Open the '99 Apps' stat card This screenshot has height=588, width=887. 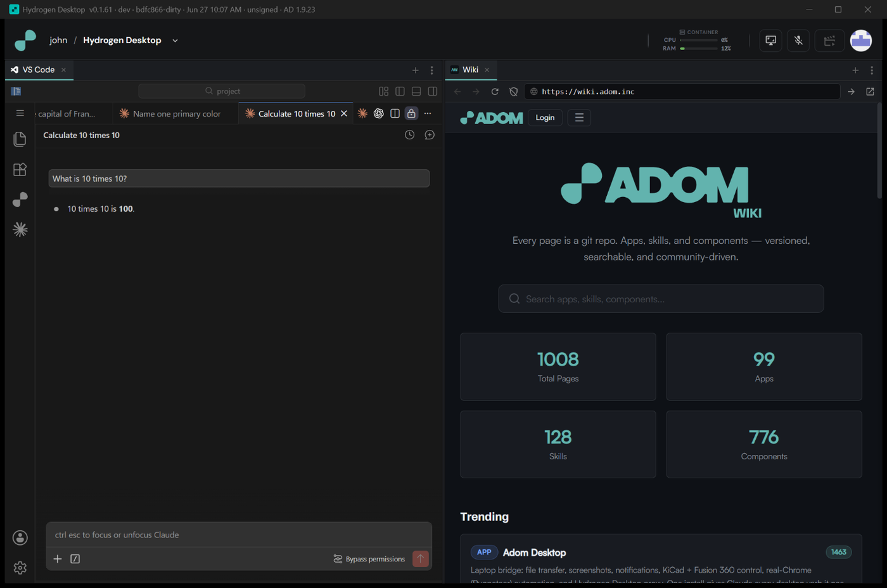coord(764,367)
